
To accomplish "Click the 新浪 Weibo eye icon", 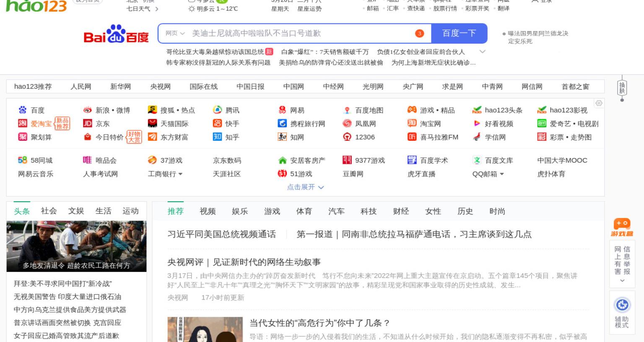I will click(x=87, y=110).
